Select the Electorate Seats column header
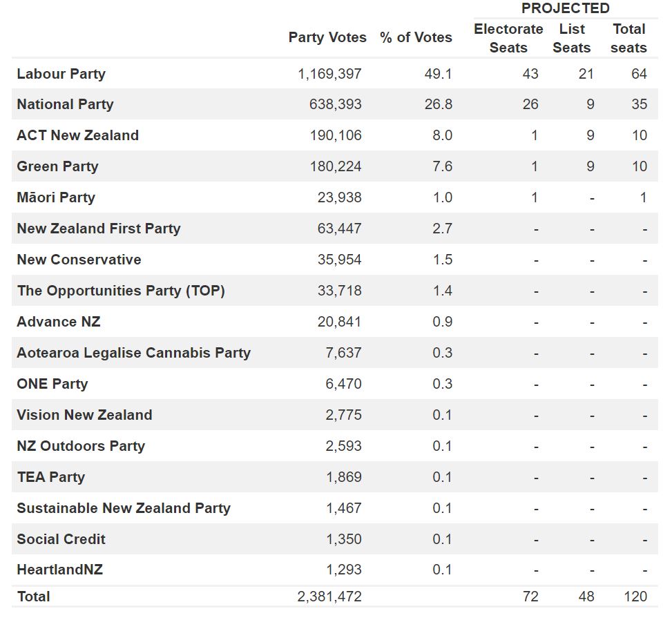The image size is (672, 620). 508,38
